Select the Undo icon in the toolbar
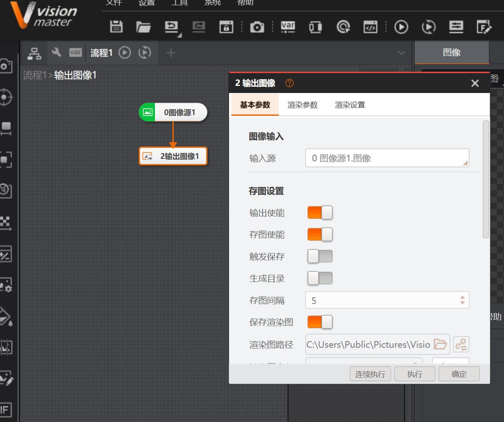The width and height of the screenshot is (504, 422). coord(171,26)
